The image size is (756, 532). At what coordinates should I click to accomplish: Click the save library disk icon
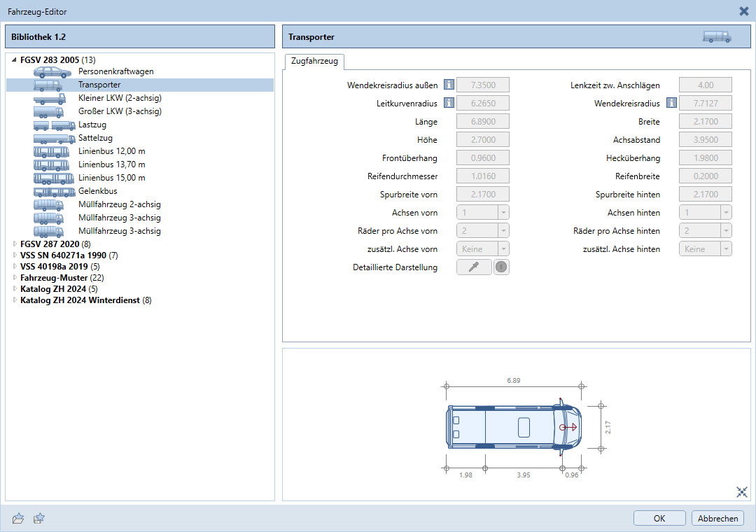tap(40, 518)
